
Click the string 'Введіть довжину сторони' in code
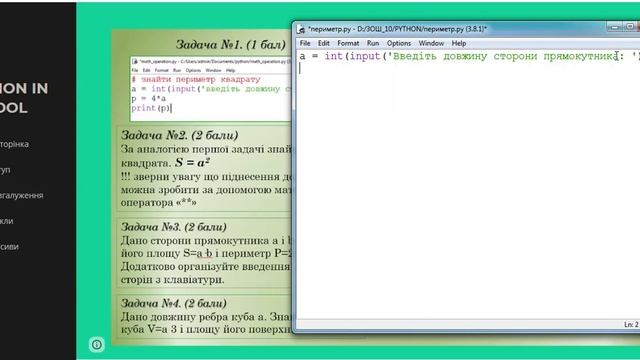pyautogui.click(x=464, y=56)
